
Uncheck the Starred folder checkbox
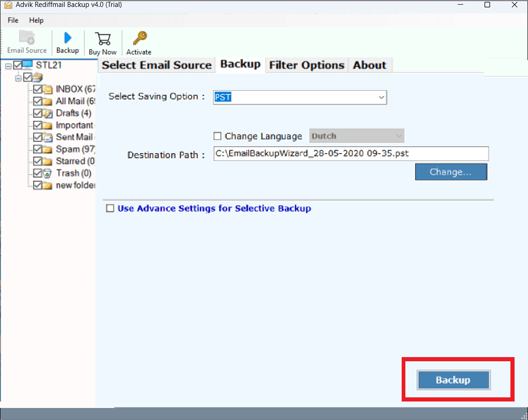tap(38, 161)
